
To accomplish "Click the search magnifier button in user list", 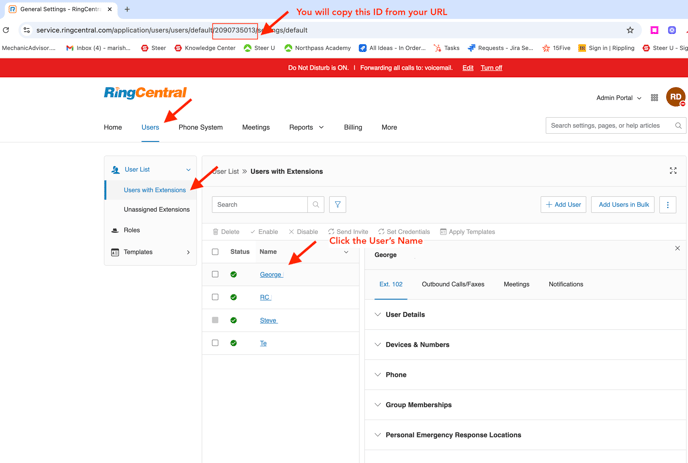I will (x=316, y=205).
